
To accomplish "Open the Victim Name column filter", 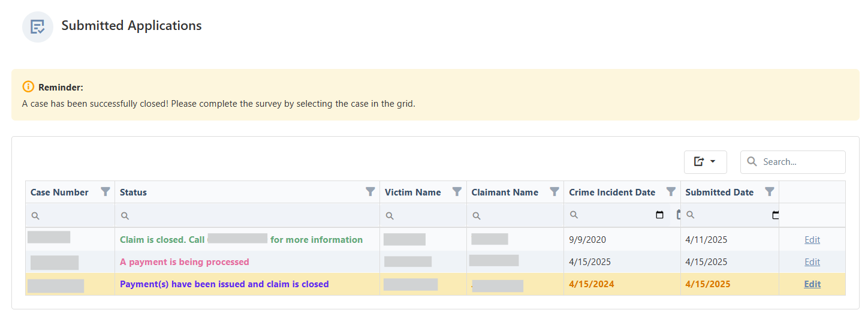I will (x=457, y=192).
